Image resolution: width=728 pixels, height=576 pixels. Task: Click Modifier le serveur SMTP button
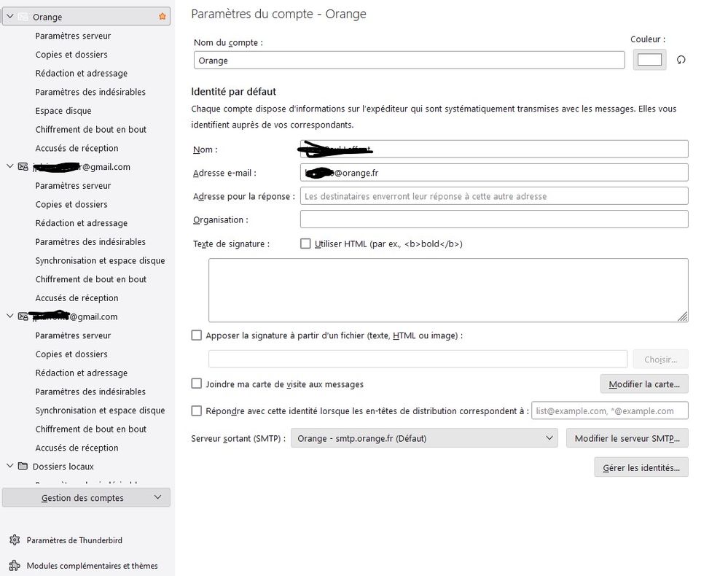[627, 438]
